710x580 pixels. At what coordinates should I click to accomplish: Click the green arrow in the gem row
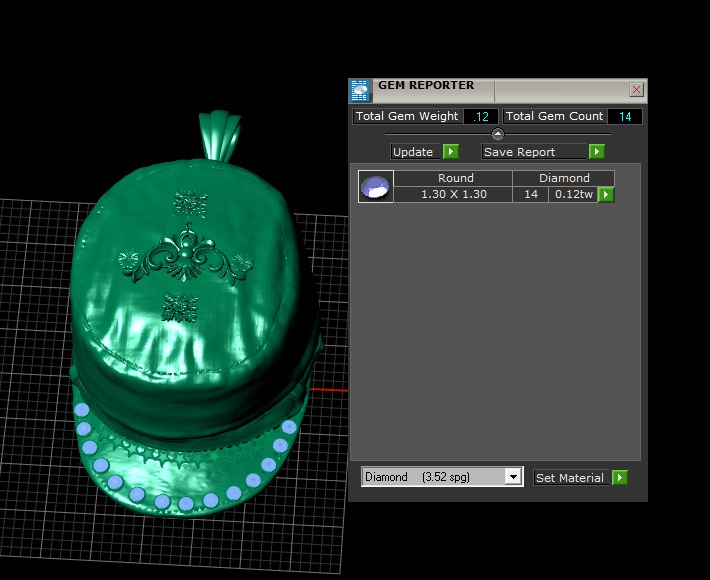tap(606, 195)
